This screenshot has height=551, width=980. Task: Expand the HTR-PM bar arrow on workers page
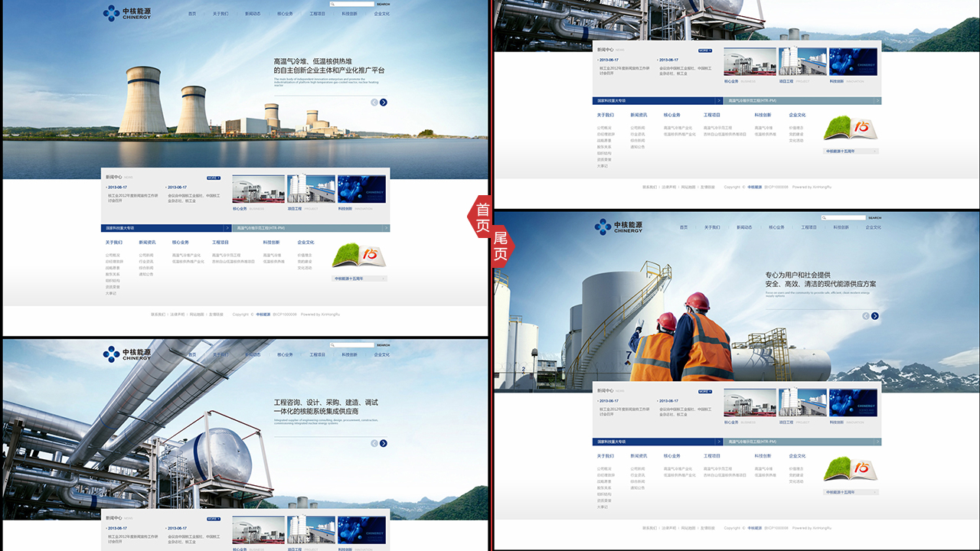[878, 442]
